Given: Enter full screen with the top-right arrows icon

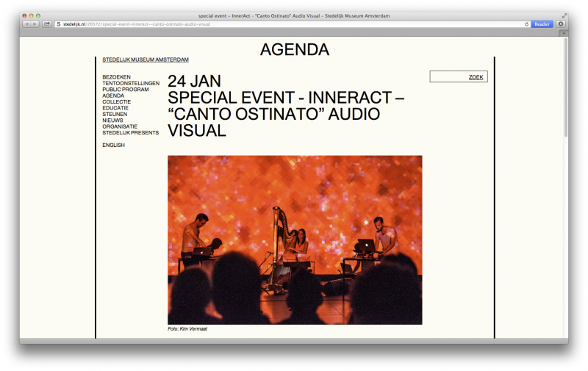Looking at the screenshot, I should pos(564,15).
